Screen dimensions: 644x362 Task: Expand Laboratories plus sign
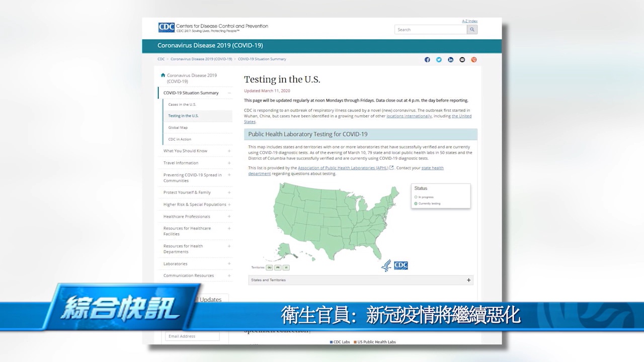[229, 264]
